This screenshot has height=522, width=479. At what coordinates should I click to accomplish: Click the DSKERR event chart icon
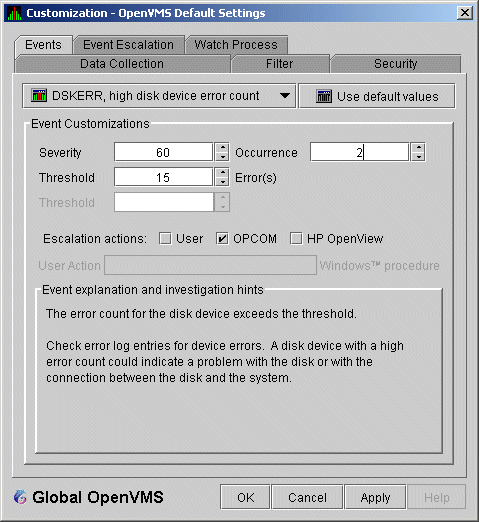[x=39, y=96]
